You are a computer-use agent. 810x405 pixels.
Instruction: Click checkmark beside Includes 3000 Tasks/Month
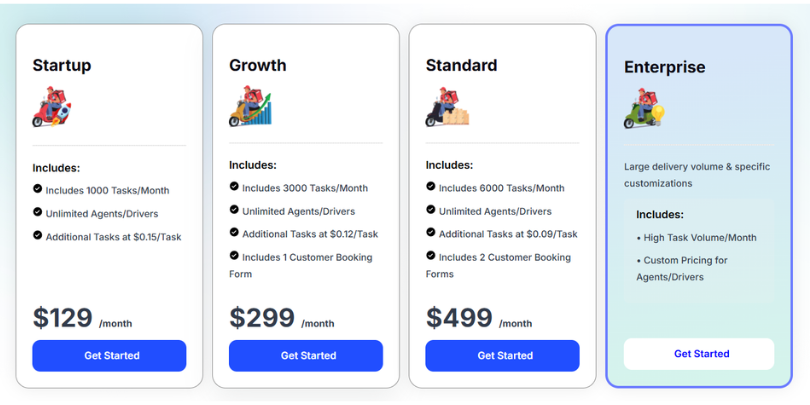235,187
